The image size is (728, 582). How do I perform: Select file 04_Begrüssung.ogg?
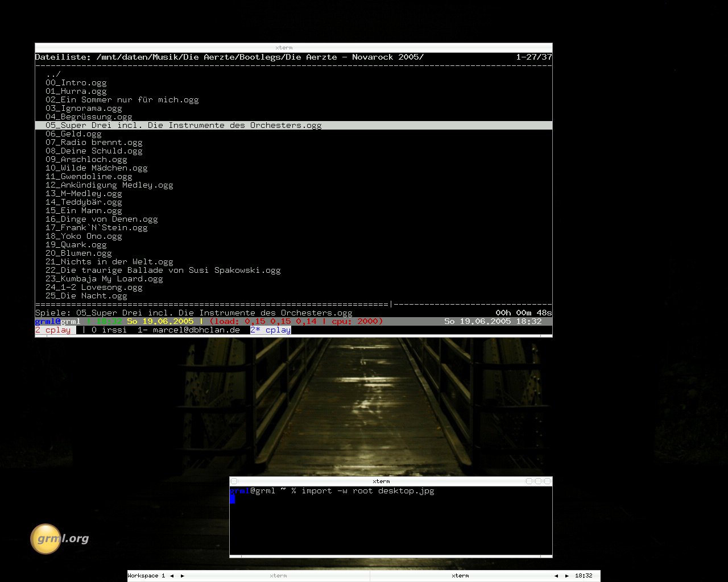(89, 117)
